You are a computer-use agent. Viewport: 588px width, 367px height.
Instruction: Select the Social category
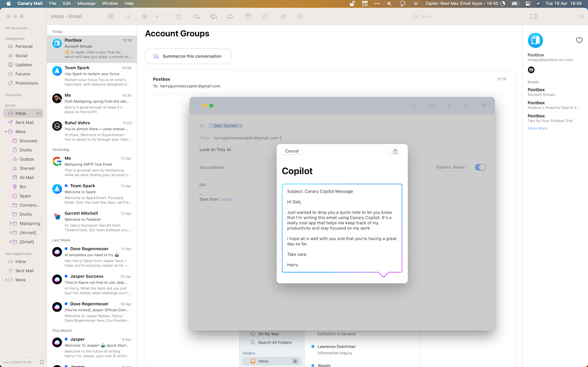[24, 55]
